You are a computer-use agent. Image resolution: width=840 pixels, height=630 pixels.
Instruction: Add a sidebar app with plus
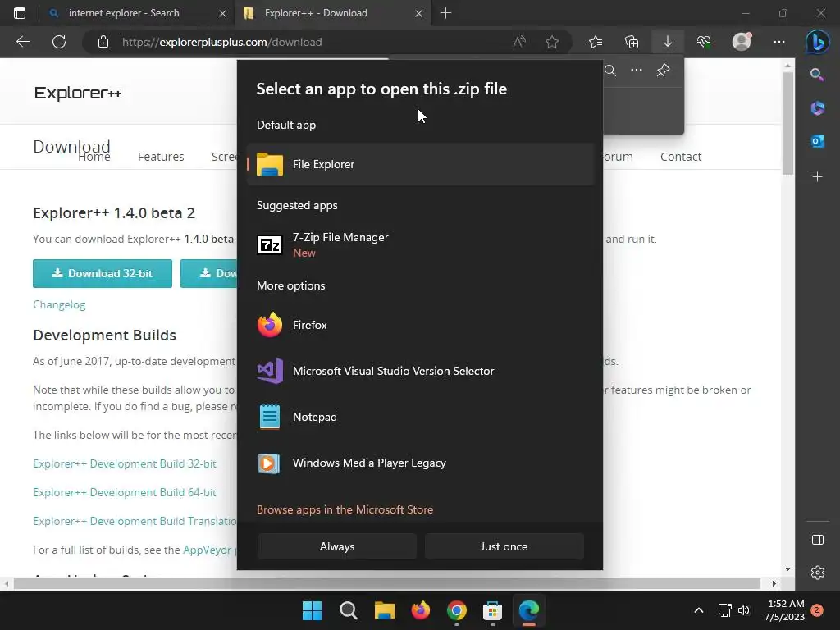817,176
